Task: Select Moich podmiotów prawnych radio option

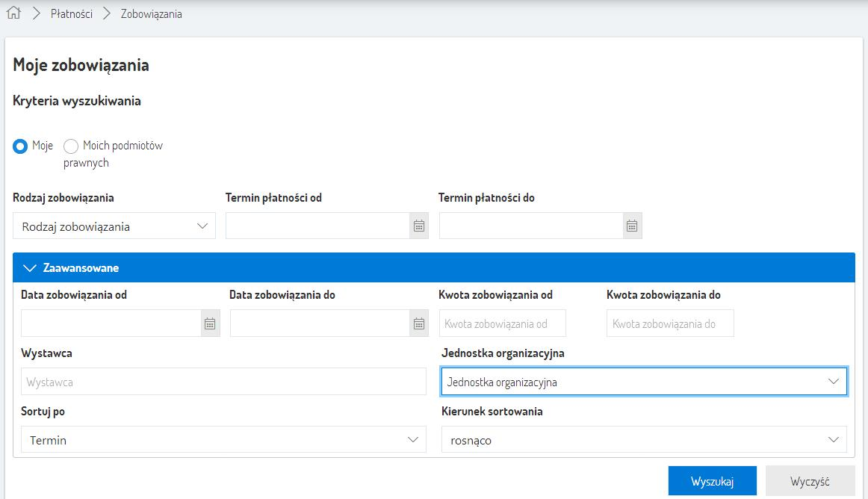Action: click(x=71, y=146)
